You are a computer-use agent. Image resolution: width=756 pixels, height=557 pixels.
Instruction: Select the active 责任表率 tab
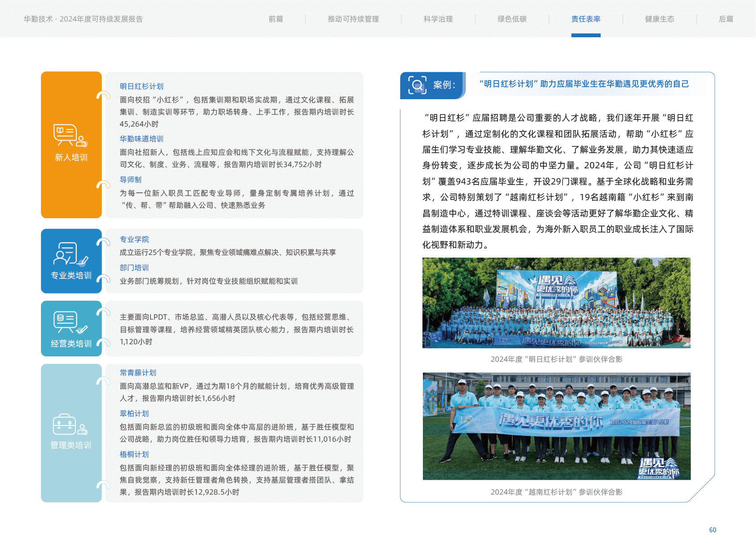click(x=586, y=19)
